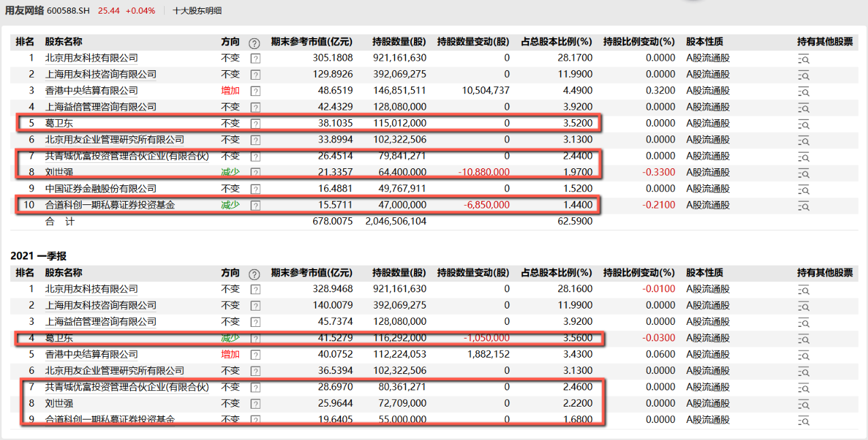Click 期末参考市值(亿元) header in upper table
This screenshot has width=868, height=440.
point(312,42)
